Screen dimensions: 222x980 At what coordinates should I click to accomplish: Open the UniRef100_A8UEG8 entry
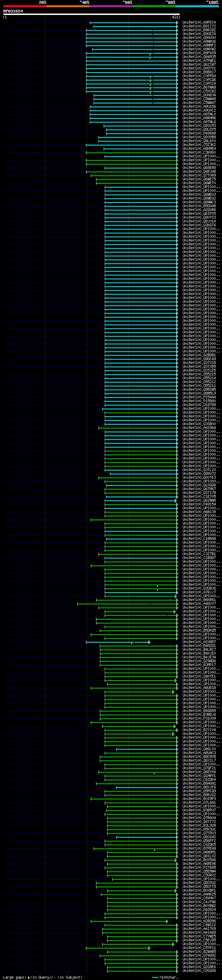(x=199, y=688)
